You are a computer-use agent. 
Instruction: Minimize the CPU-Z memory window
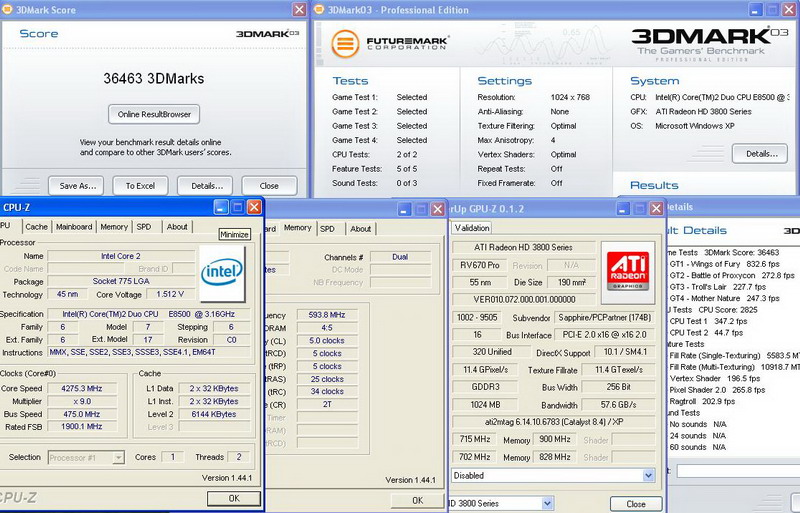point(404,209)
